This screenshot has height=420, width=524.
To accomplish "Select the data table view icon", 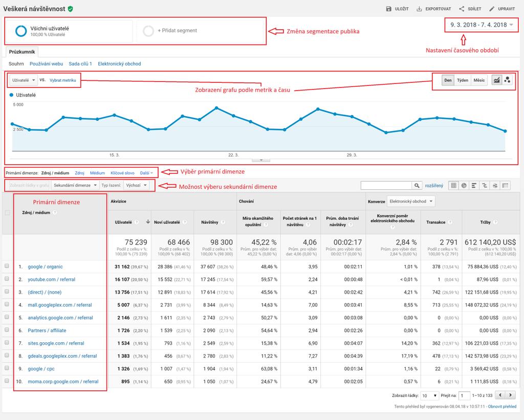I will point(453,185).
